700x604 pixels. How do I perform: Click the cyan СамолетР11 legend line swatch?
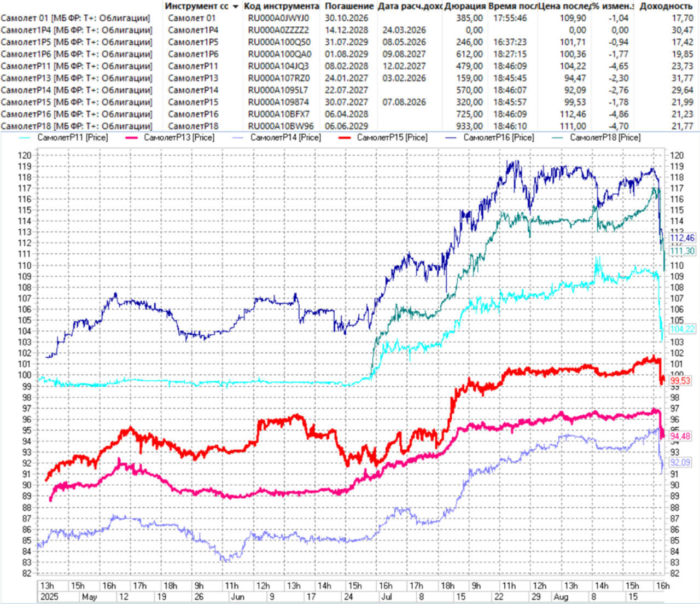pyautogui.click(x=26, y=137)
